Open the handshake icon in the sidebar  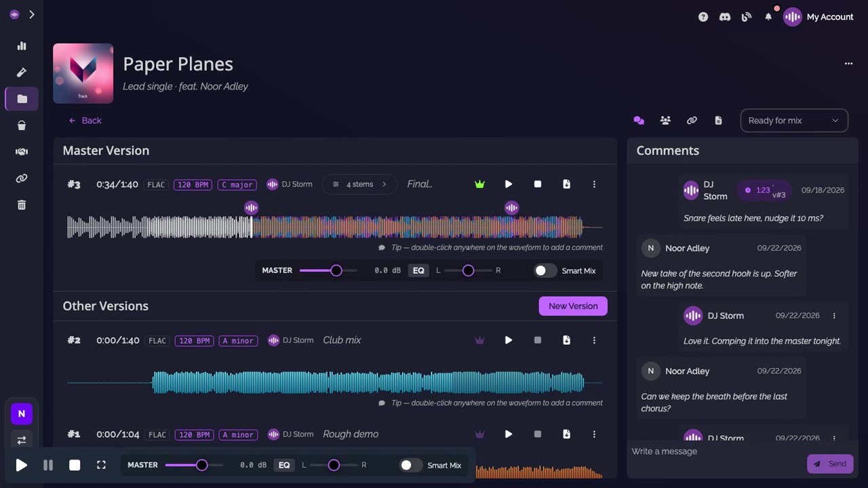(x=22, y=152)
